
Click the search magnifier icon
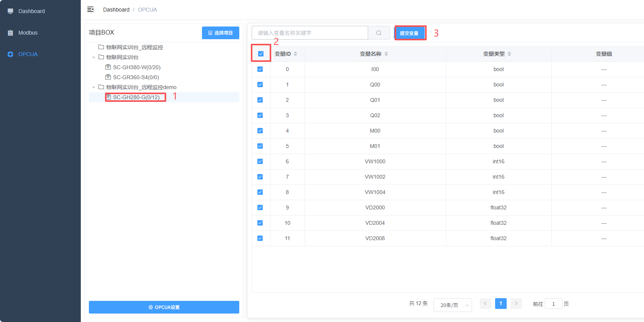pyautogui.click(x=379, y=33)
